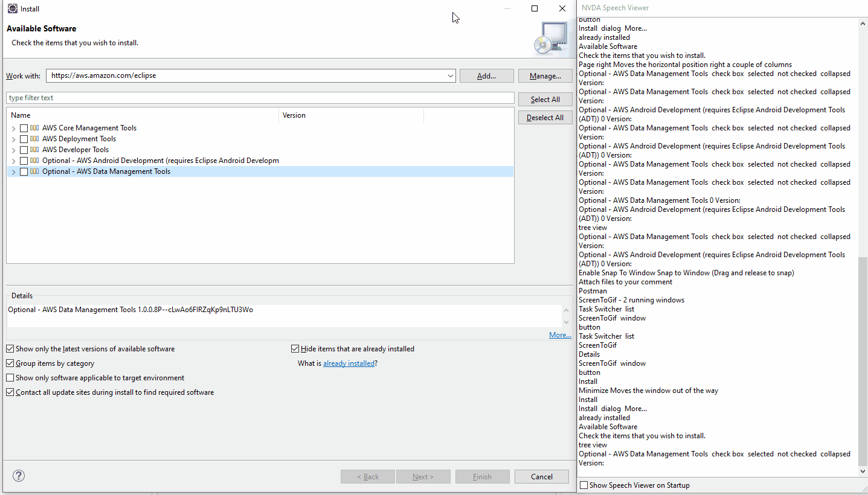Image resolution: width=868 pixels, height=495 pixels.
Task: Click the Manage... button
Action: pos(545,76)
